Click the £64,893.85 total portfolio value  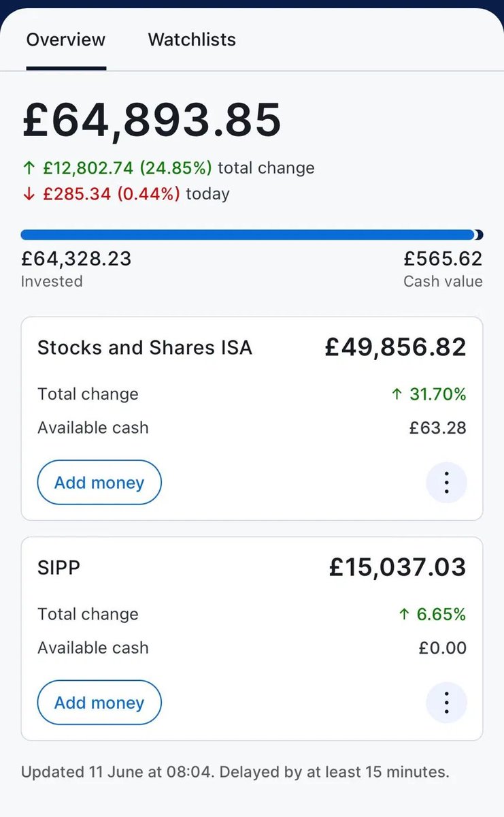(152, 120)
